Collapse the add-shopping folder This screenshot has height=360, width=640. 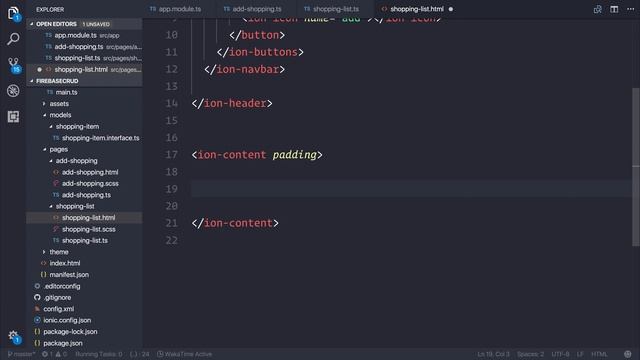point(76,161)
